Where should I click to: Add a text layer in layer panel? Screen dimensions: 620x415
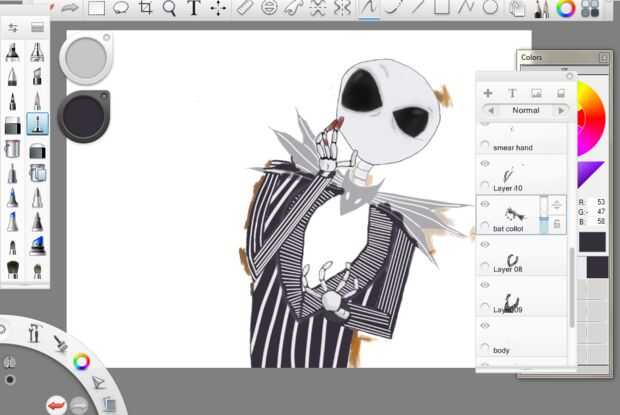pyautogui.click(x=512, y=93)
